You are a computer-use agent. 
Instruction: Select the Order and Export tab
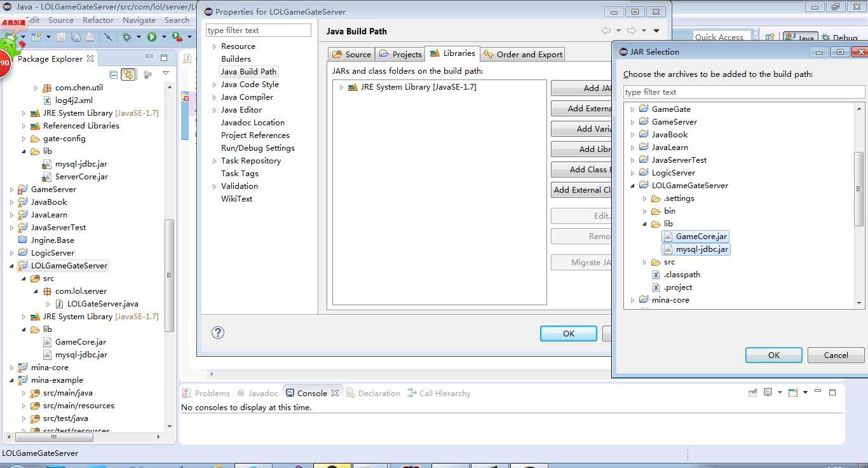[x=523, y=54]
